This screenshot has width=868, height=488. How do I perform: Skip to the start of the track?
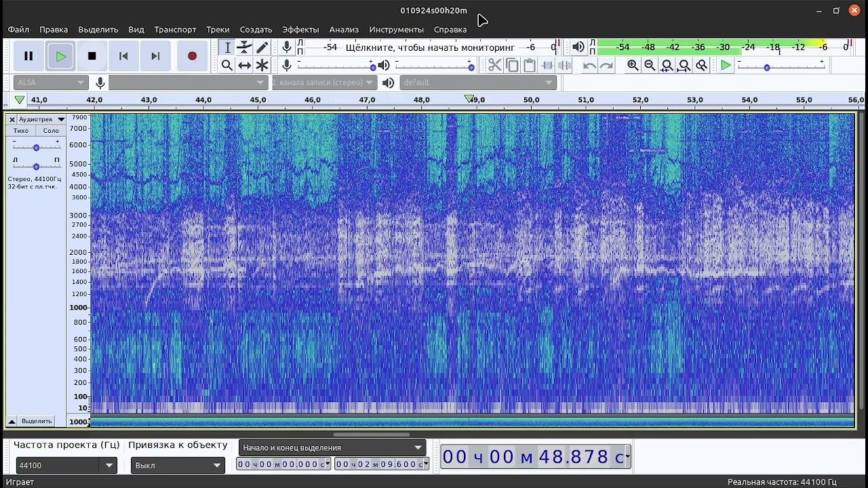(123, 56)
